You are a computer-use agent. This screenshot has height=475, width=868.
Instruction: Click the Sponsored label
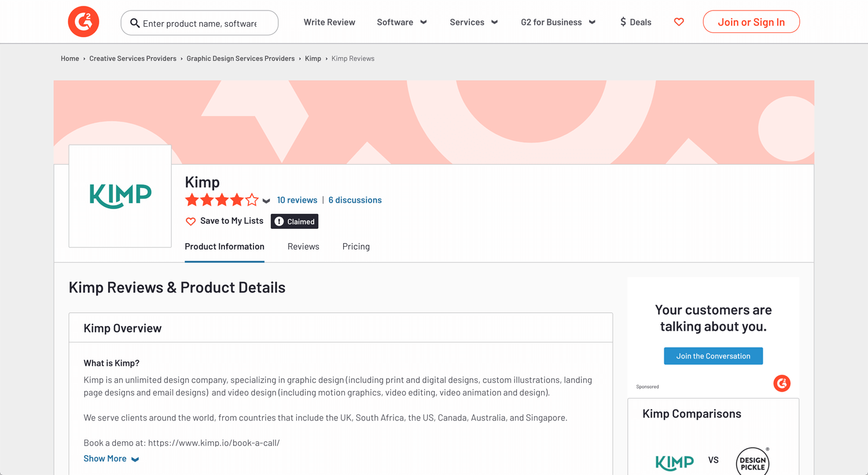(x=648, y=386)
